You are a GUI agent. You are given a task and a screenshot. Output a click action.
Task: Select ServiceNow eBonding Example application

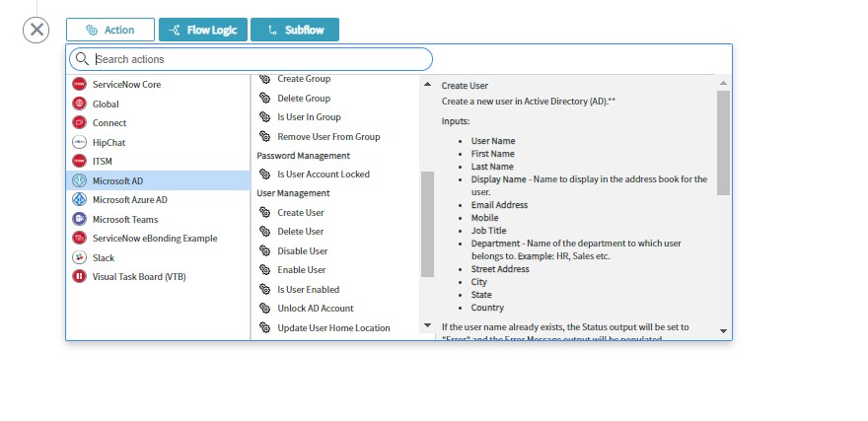pyautogui.click(x=159, y=238)
